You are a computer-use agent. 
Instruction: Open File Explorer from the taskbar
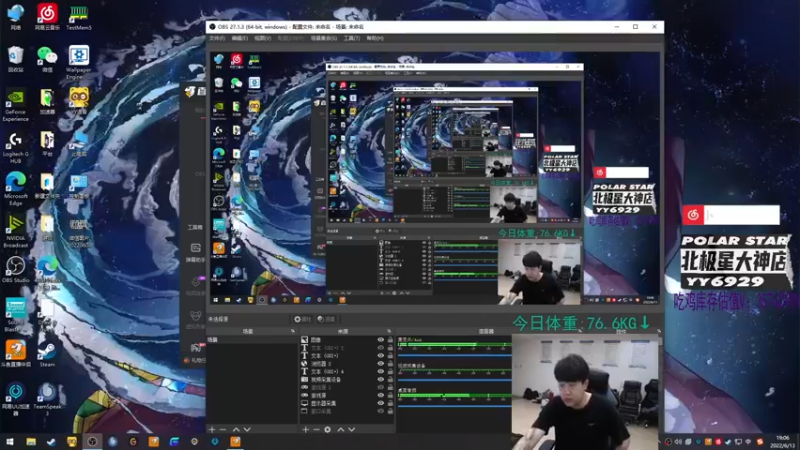(31, 441)
